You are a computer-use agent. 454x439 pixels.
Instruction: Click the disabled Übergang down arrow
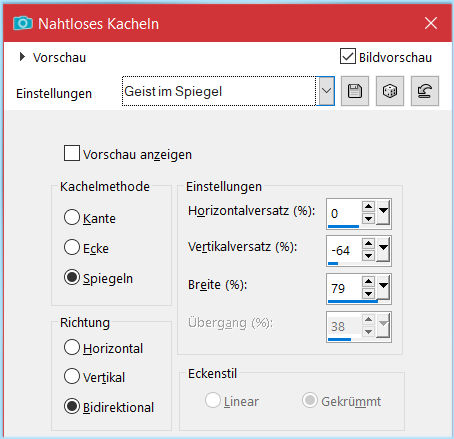pyautogui.click(x=368, y=332)
